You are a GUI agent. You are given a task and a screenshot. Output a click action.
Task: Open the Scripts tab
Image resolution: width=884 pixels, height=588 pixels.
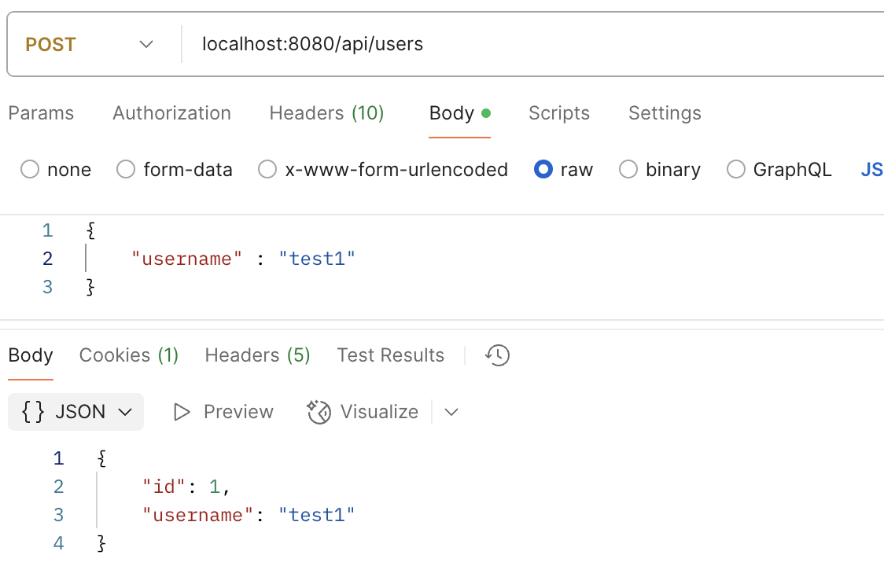(x=558, y=113)
